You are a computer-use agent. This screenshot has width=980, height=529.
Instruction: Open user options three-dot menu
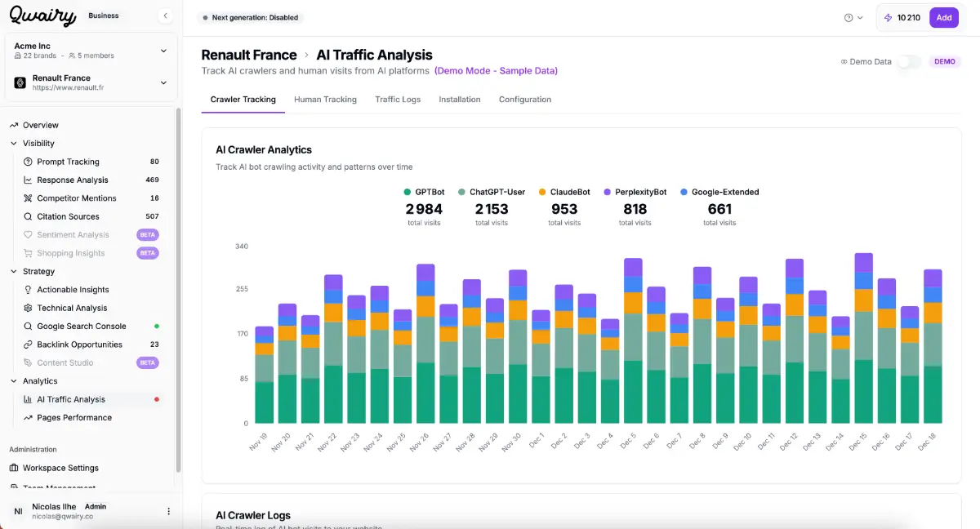[x=169, y=511]
